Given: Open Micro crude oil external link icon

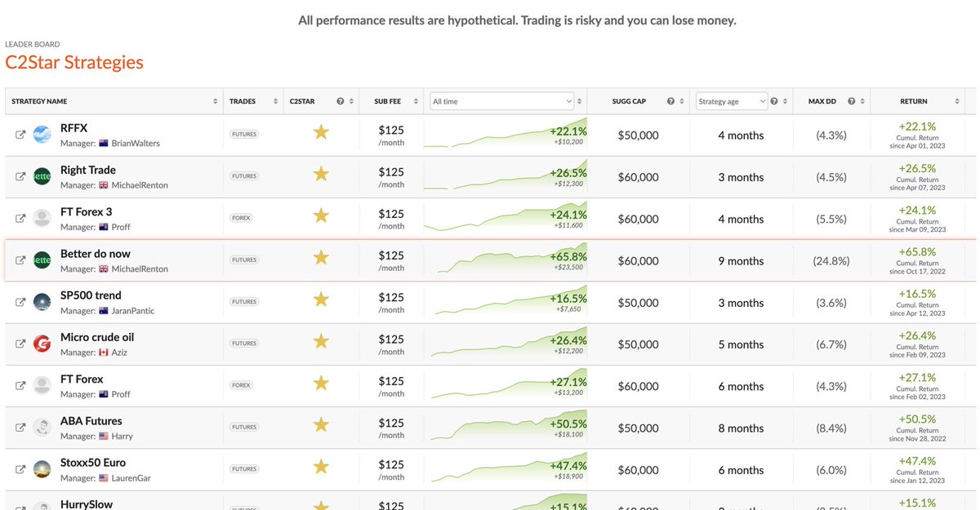Looking at the screenshot, I should pos(20,344).
